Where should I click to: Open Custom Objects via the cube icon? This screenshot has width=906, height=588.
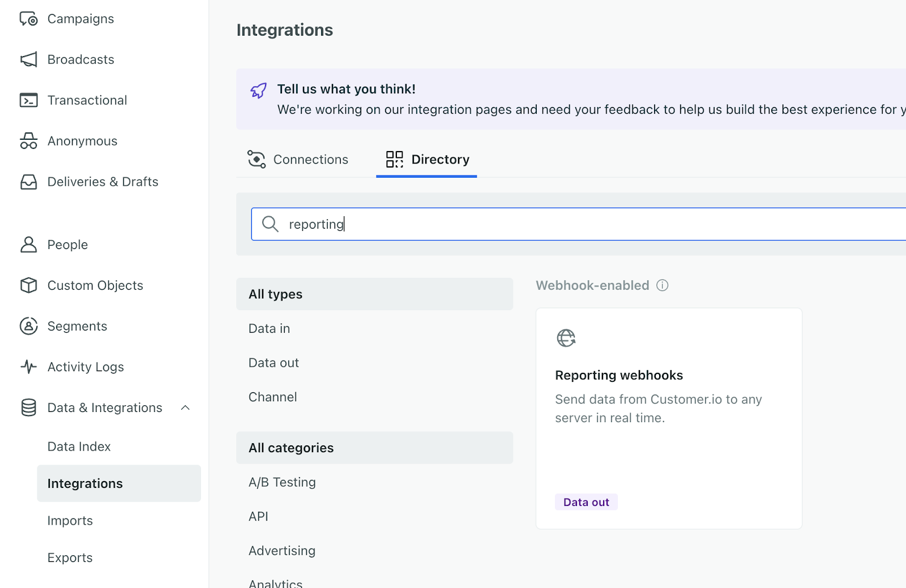tap(27, 285)
